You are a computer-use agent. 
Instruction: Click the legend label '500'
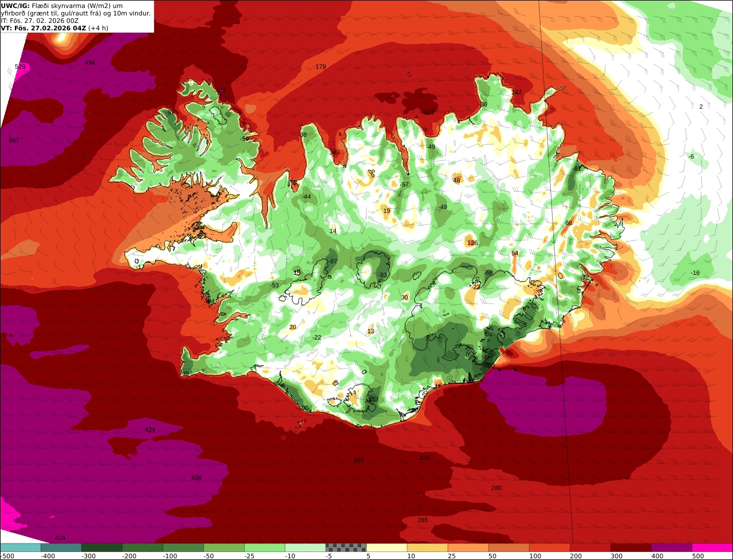(698, 556)
